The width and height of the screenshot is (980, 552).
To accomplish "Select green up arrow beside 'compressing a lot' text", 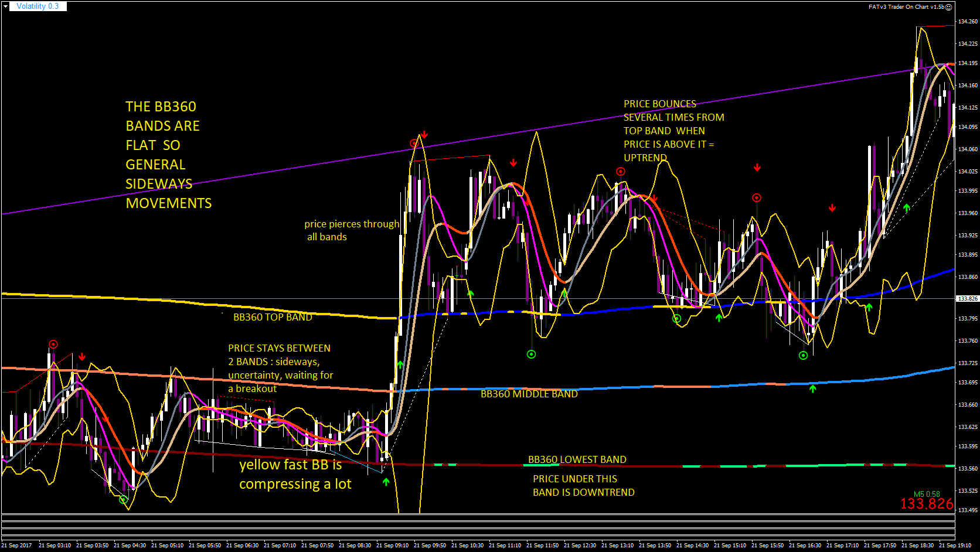I will (386, 482).
